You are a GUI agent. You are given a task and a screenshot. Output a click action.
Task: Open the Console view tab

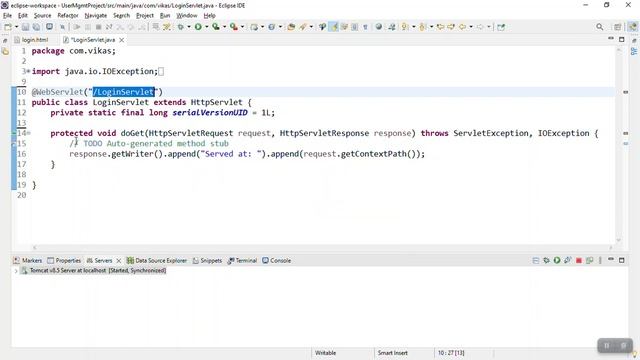277,260
